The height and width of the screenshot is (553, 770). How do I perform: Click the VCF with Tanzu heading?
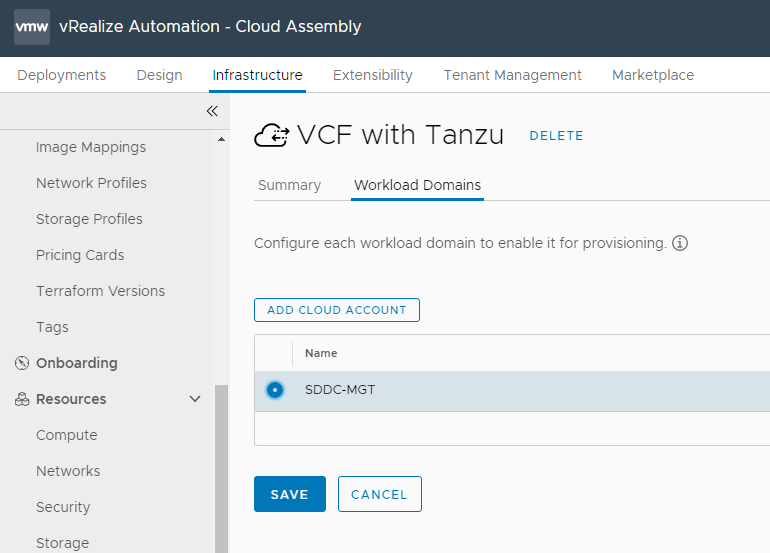click(x=400, y=135)
